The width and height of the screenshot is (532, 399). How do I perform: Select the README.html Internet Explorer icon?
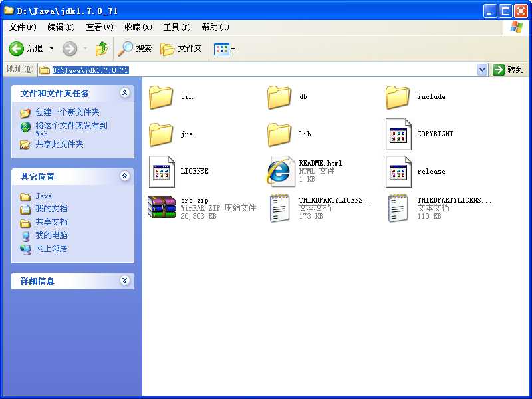point(280,172)
